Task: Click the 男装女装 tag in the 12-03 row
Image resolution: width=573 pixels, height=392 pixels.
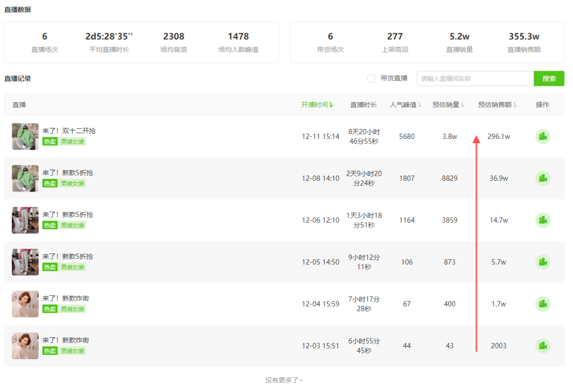Action: click(x=73, y=351)
